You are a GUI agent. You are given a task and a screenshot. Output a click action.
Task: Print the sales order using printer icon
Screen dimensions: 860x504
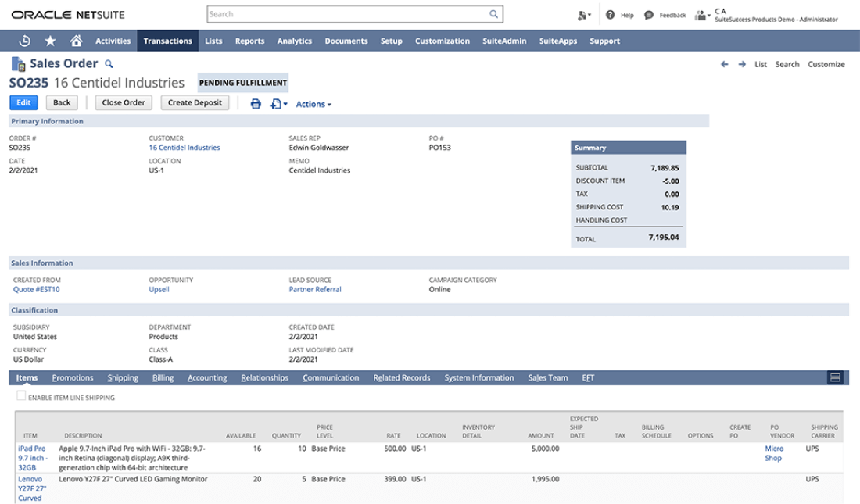tap(256, 104)
